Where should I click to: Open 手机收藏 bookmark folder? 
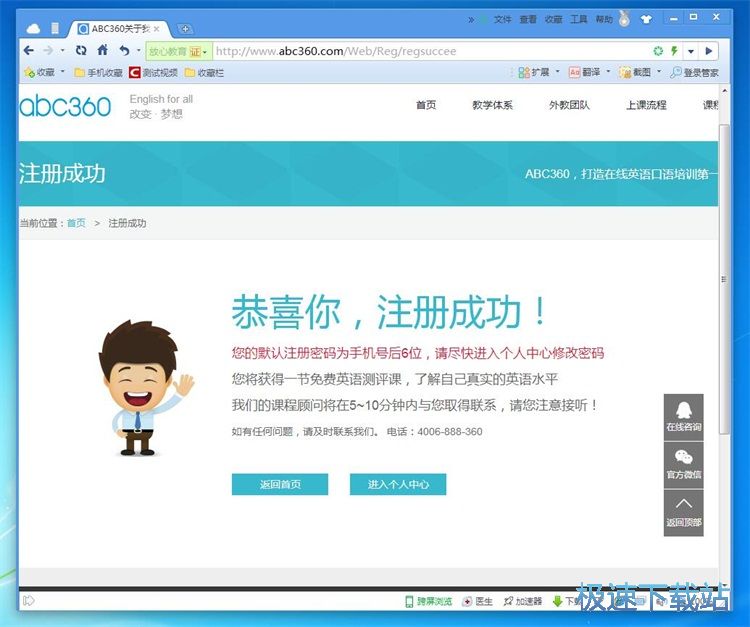[x=98, y=72]
